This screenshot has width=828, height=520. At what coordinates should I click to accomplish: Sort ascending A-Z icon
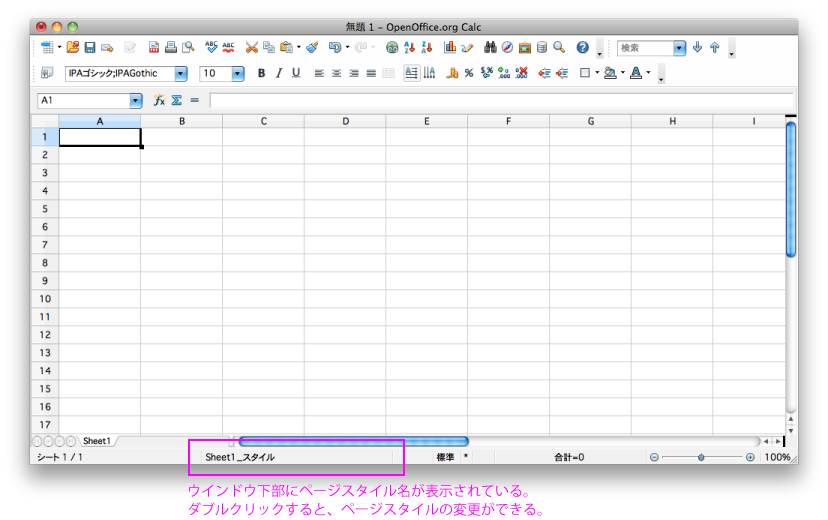(410, 48)
